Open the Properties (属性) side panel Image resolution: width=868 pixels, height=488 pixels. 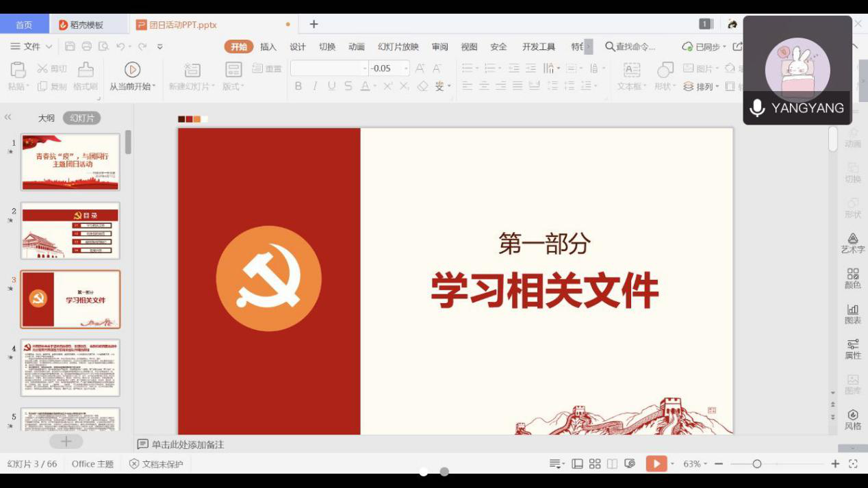(x=853, y=349)
